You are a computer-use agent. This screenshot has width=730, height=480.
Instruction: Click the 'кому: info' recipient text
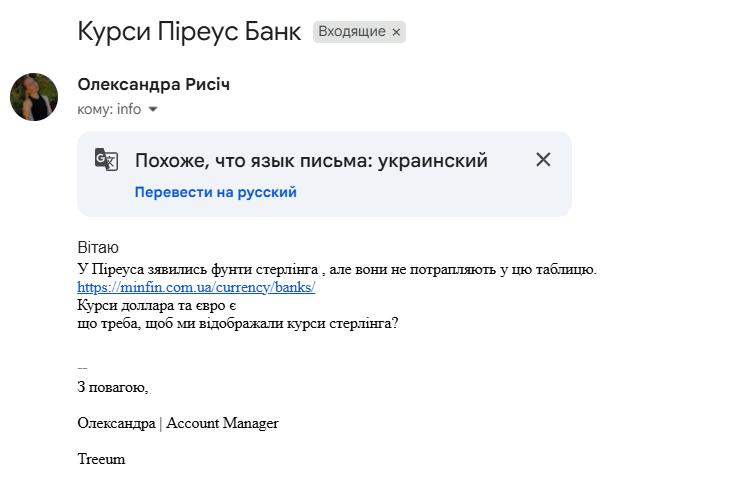tap(109, 110)
